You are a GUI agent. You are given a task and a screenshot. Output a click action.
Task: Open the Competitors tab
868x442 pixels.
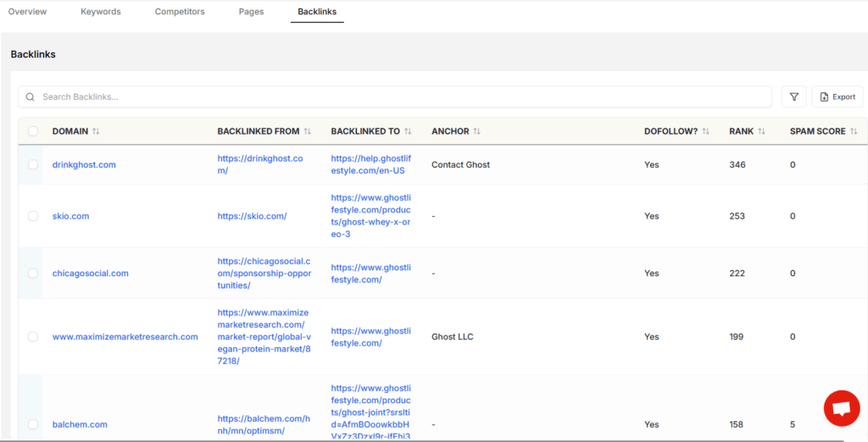click(180, 12)
